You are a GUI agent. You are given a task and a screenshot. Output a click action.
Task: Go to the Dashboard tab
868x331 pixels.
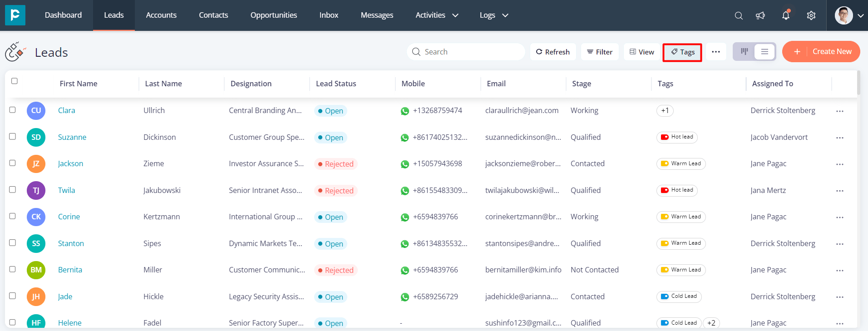coord(63,15)
